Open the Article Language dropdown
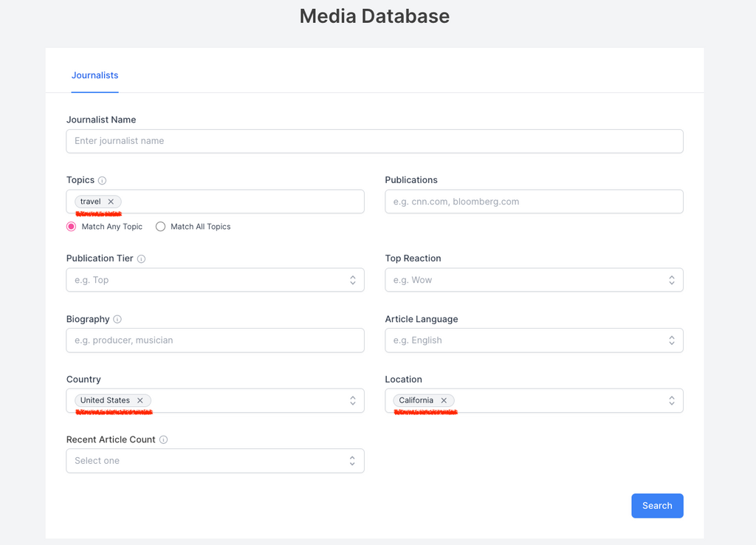756x545 pixels. 534,340
